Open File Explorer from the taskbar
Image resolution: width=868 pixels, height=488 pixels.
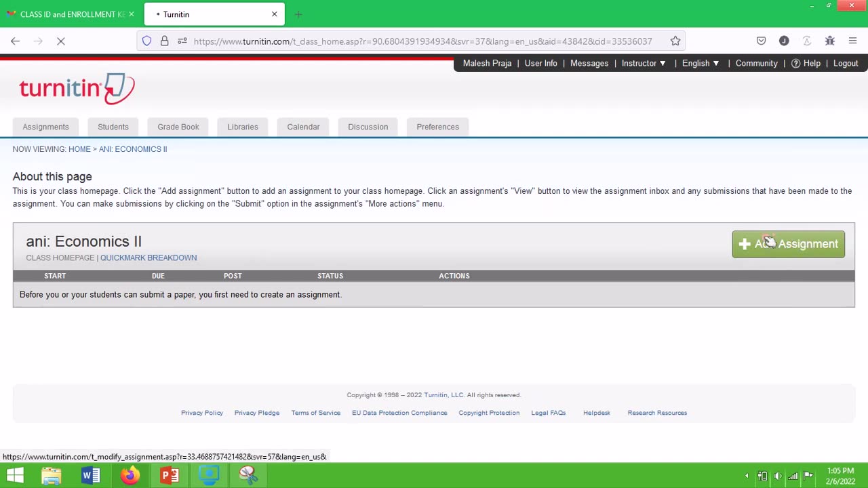(51, 476)
